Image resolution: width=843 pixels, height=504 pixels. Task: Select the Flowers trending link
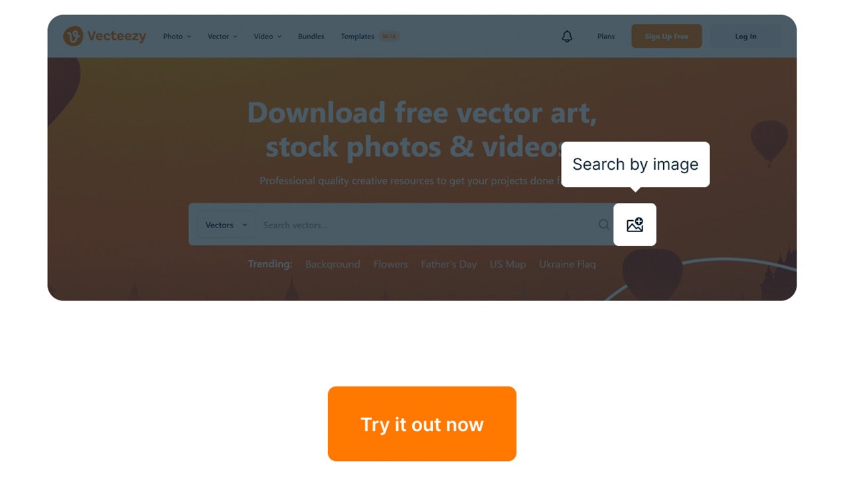pos(390,264)
